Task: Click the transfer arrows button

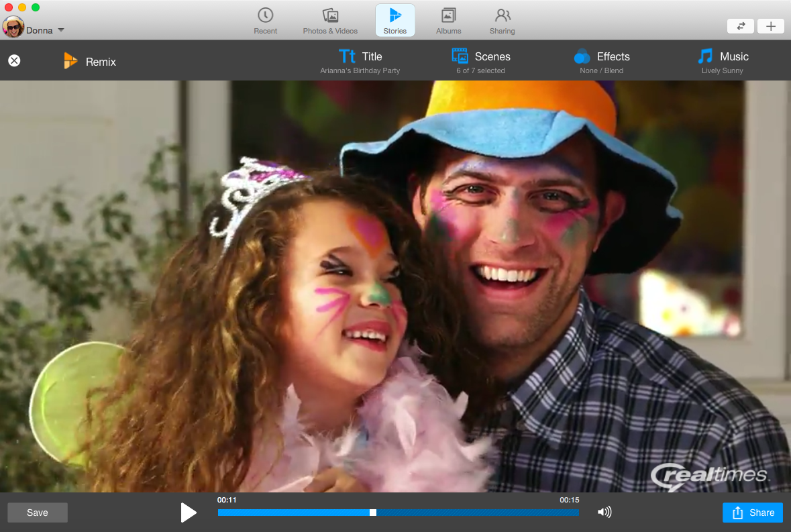Action: 741,26
